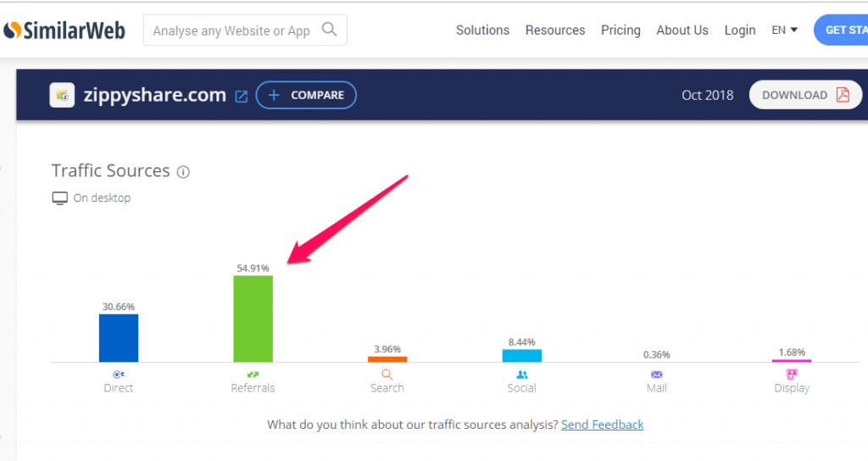868x461 pixels.
Task: Click the Download button
Action: coord(805,95)
